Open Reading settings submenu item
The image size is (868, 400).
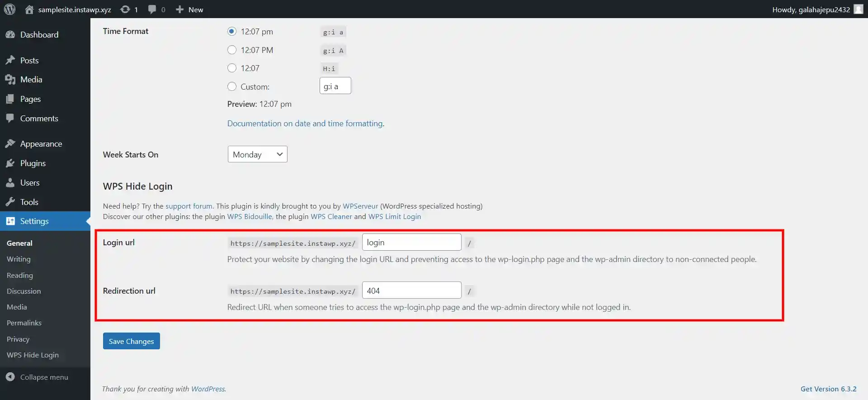coord(20,275)
